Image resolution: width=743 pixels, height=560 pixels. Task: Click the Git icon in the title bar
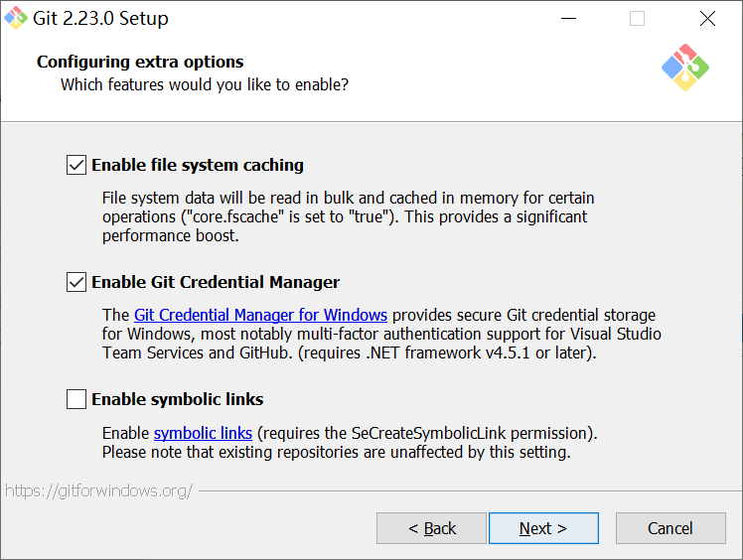click(16, 18)
